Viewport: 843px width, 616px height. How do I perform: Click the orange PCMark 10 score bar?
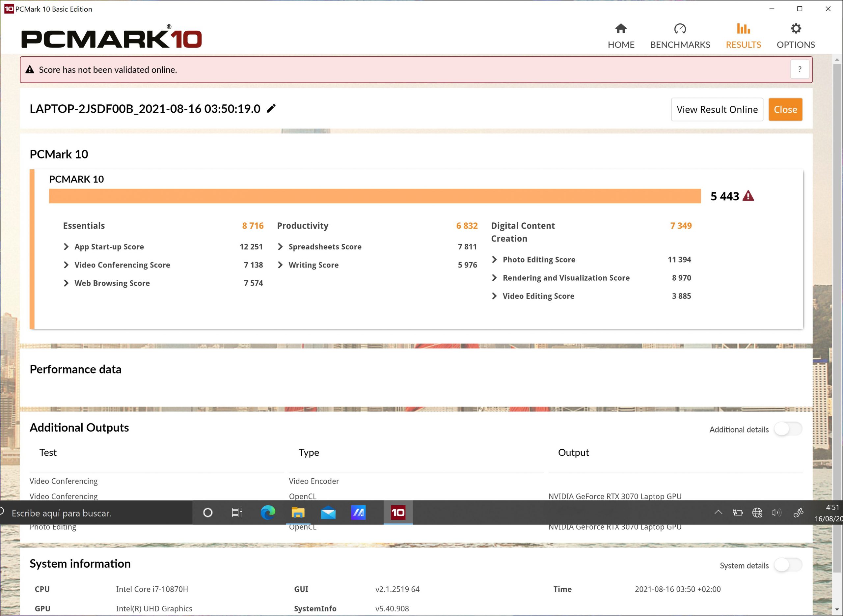pyautogui.click(x=374, y=196)
